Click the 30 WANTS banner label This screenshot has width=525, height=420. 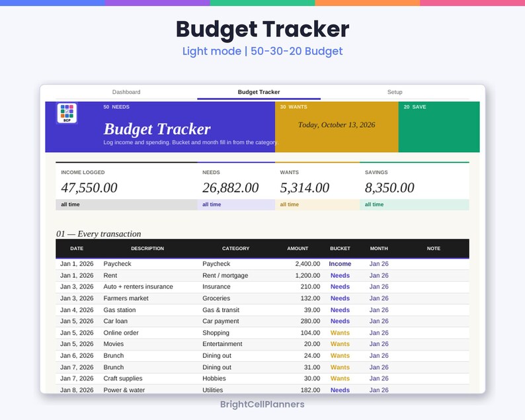click(294, 107)
